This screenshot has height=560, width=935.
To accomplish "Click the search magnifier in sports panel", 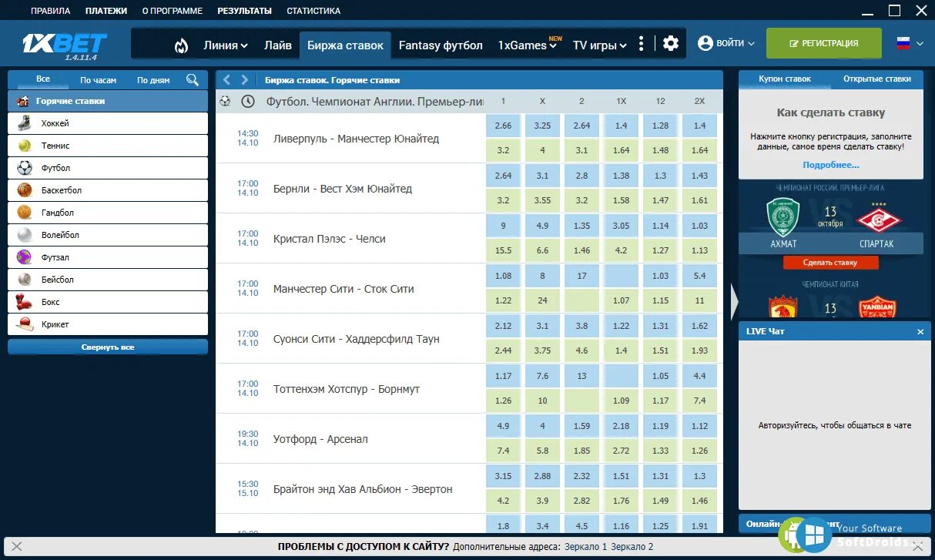I will [193, 79].
